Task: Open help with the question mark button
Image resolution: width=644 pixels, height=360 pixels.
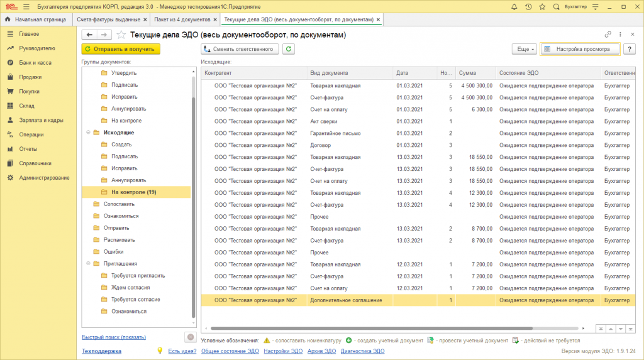Action: 629,48
